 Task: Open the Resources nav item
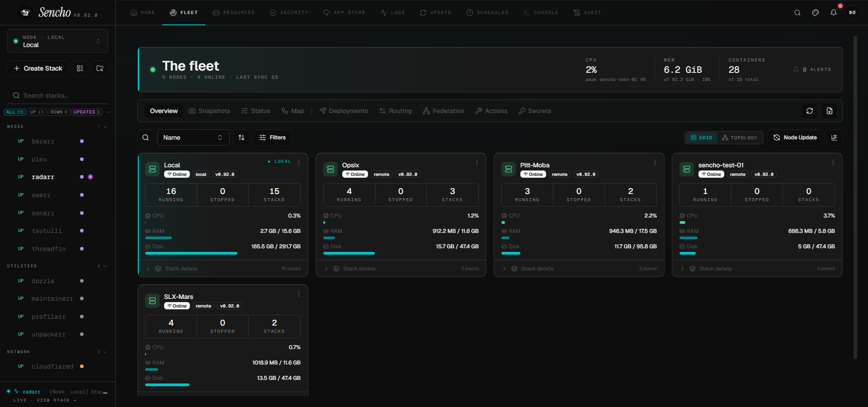pyautogui.click(x=234, y=13)
